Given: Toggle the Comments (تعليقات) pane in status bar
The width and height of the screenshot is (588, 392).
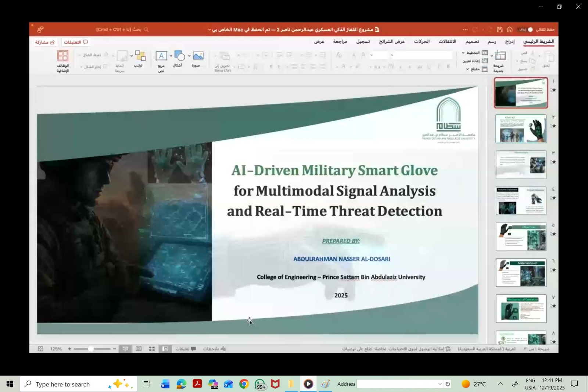Looking at the screenshot, I should (x=186, y=349).
